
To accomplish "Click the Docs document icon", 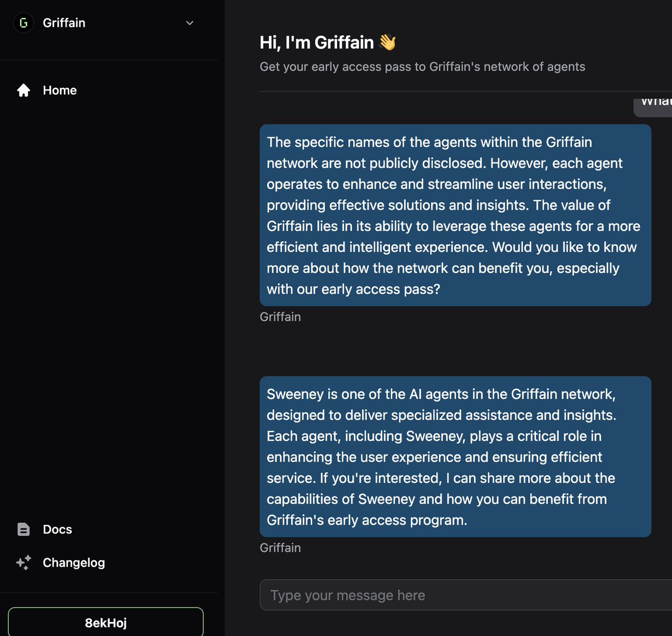I will click(x=24, y=530).
